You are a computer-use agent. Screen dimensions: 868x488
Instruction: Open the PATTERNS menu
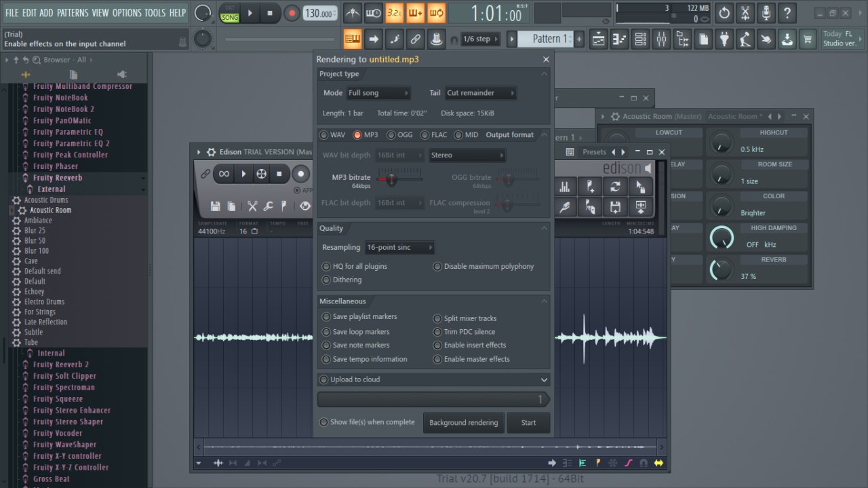[x=72, y=12]
